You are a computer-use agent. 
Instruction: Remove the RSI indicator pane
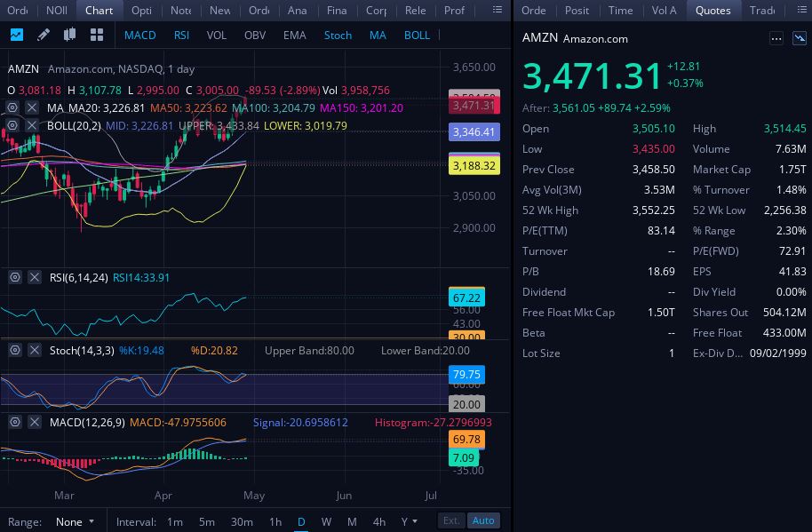point(35,277)
